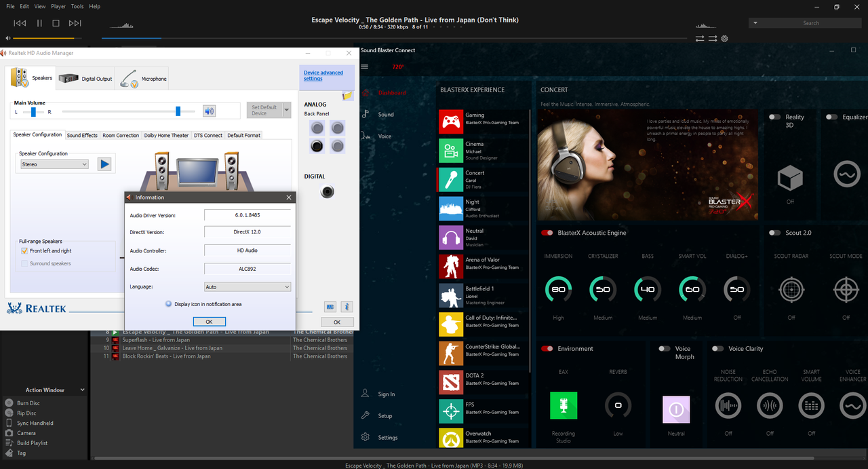This screenshot has width=868, height=469.
Task: Open the Microphone tab in Realtek
Action: [143, 79]
